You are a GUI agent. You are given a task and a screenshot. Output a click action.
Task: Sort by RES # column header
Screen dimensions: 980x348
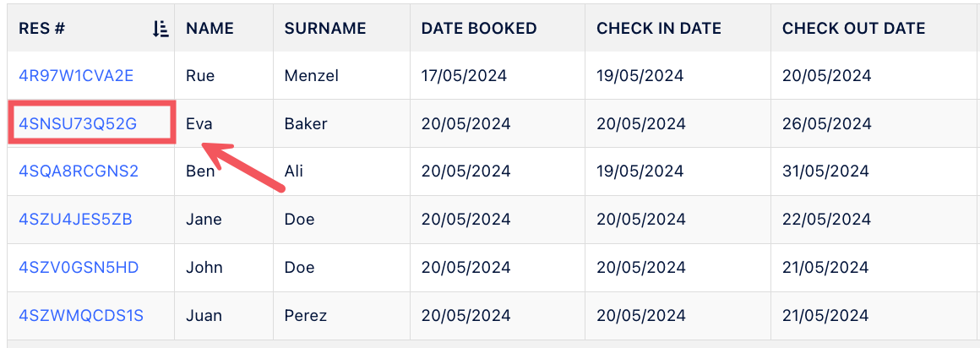pyautogui.click(x=42, y=29)
